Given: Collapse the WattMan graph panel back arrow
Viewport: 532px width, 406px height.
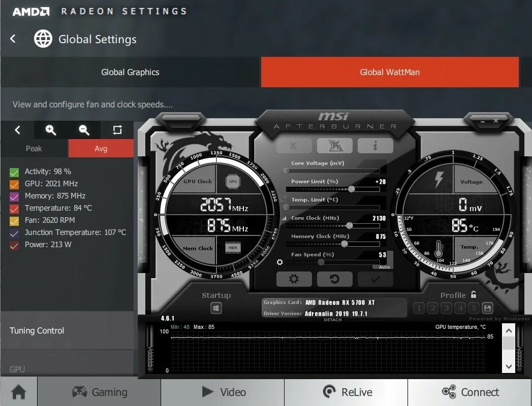Looking at the screenshot, I should coord(17,130).
